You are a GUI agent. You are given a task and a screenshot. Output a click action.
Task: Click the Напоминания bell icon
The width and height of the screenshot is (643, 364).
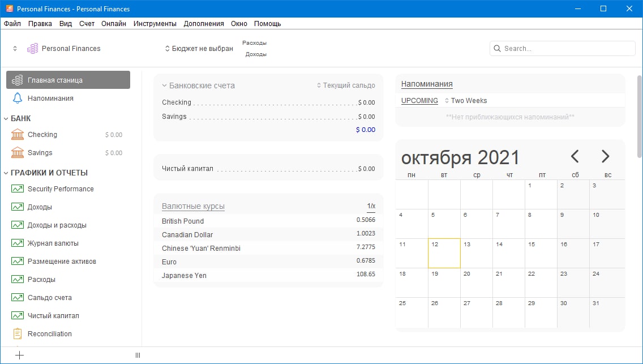(17, 98)
